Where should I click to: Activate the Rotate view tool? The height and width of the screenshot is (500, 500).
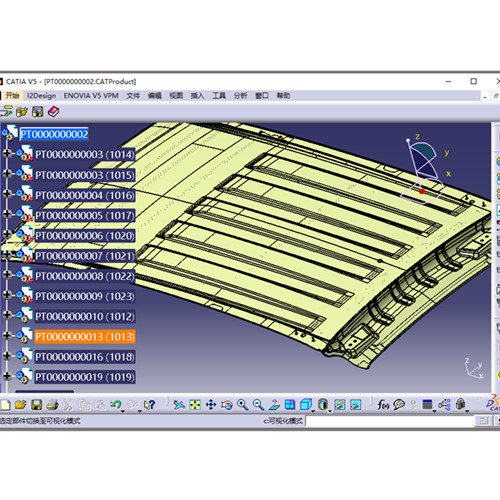point(227,405)
